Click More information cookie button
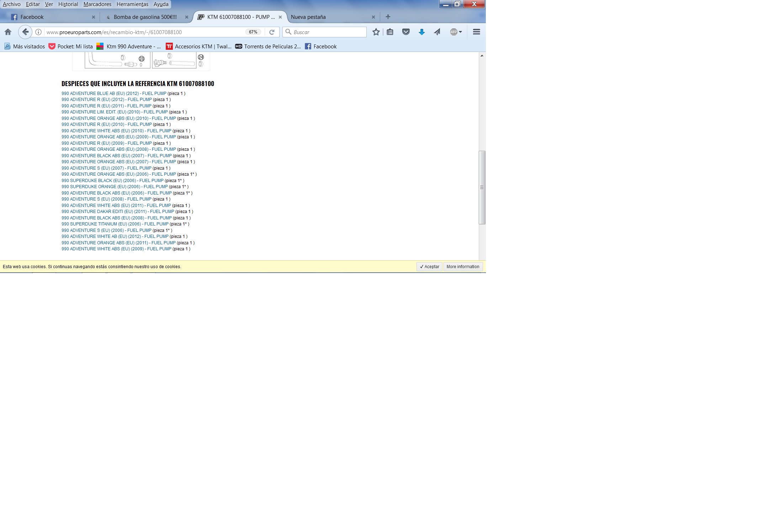 (x=463, y=267)
